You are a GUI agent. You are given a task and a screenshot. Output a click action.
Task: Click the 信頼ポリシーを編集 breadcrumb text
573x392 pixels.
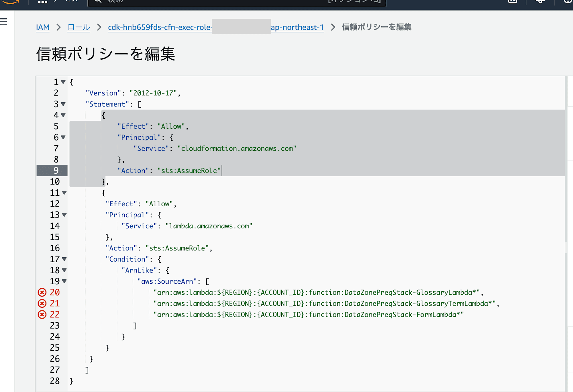point(376,27)
